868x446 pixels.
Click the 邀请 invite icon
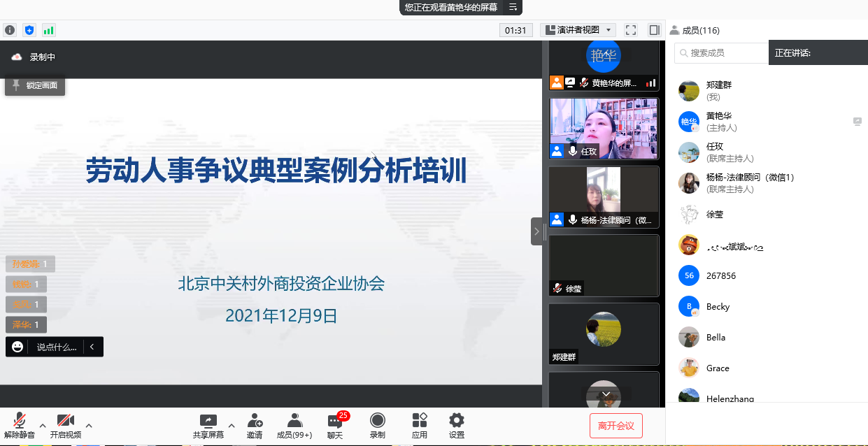click(x=255, y=425)
